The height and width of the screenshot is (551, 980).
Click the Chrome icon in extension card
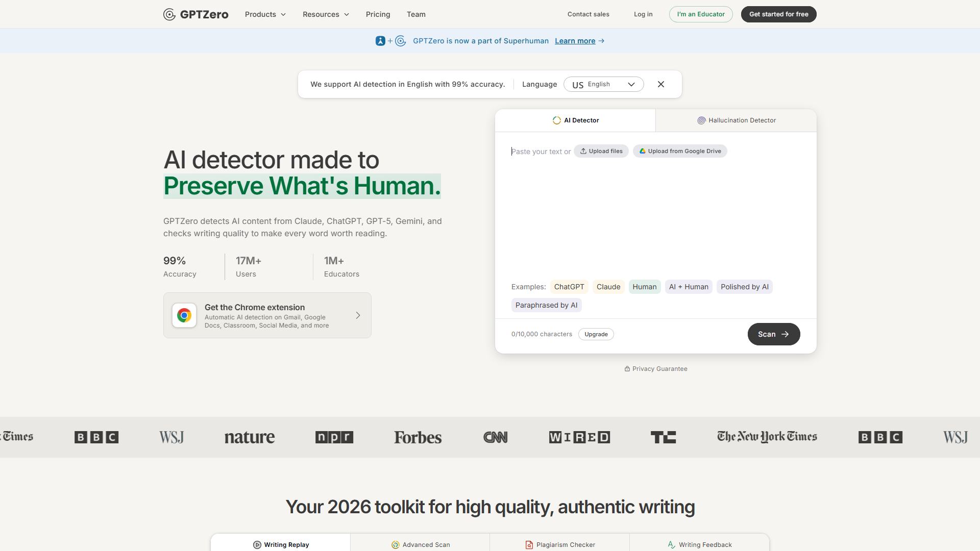coord(184,315)
